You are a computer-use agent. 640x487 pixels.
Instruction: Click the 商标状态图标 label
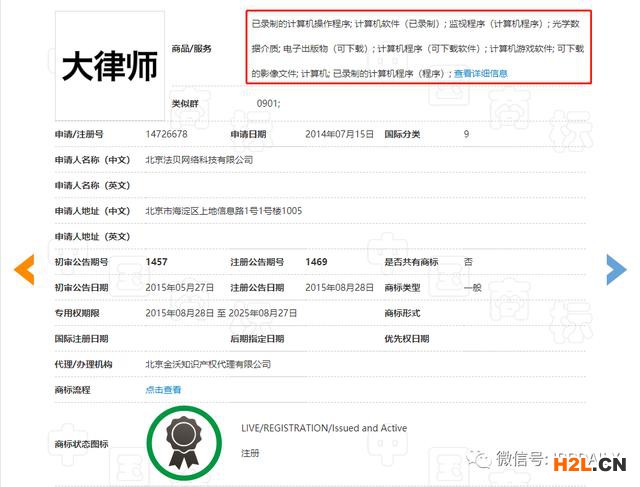[82, 444]
